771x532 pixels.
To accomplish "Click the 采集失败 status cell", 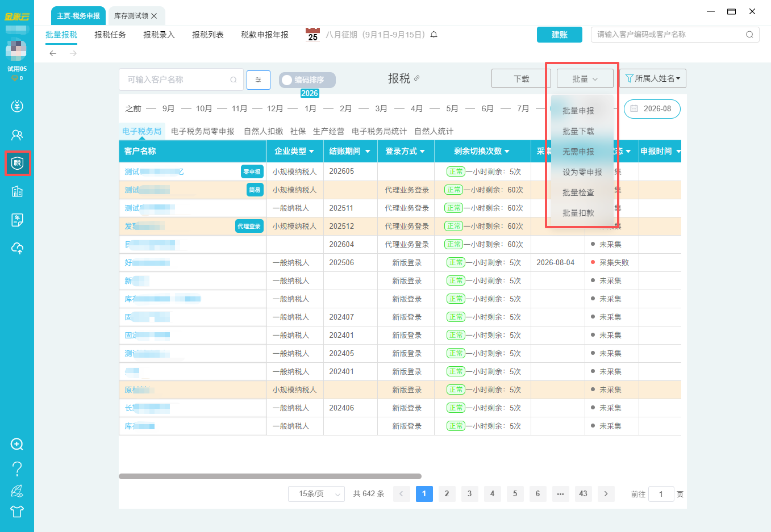I will pyautogui.click(x=613, y=262).
